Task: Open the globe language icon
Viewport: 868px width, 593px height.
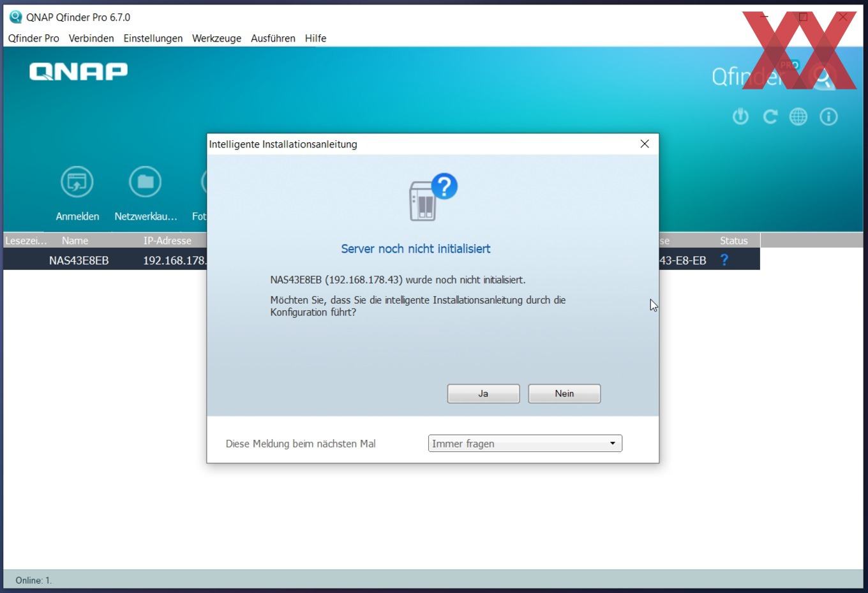Action: 798,116
